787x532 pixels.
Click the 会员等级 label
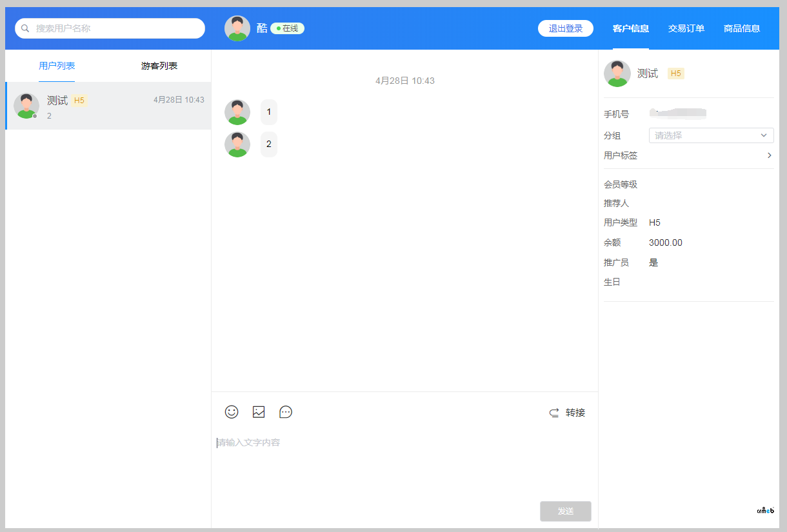coord(621,184)
